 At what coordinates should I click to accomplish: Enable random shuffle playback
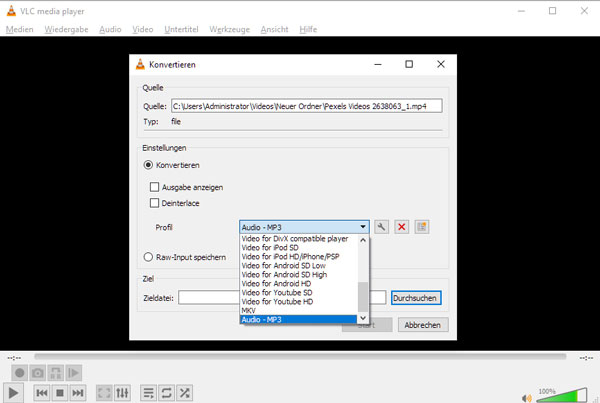point(185,393)
